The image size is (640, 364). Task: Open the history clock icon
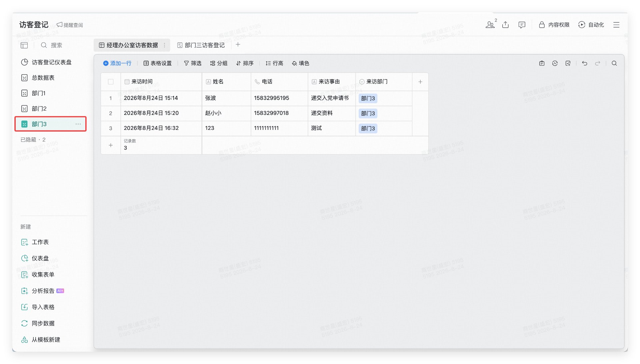pyautogui.click(x=555, y=63)
